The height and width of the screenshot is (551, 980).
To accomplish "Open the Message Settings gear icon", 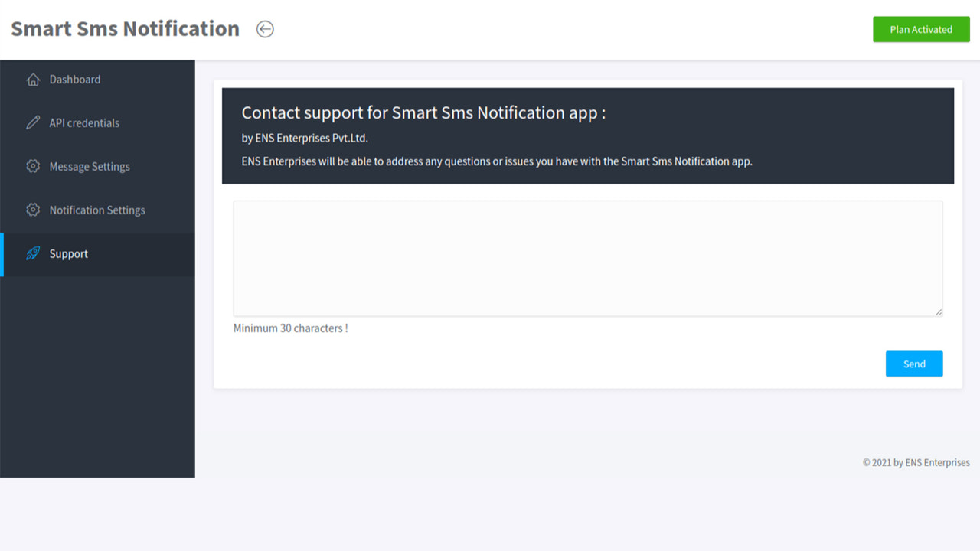I will click(34, 166).
